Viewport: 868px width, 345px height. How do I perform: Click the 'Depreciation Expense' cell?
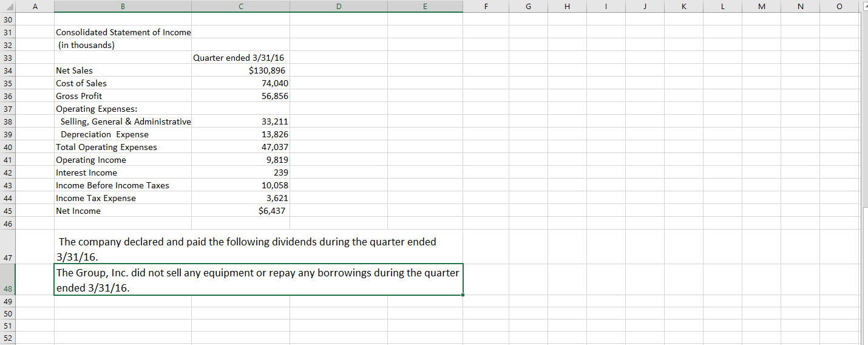[x=123, y=134]
